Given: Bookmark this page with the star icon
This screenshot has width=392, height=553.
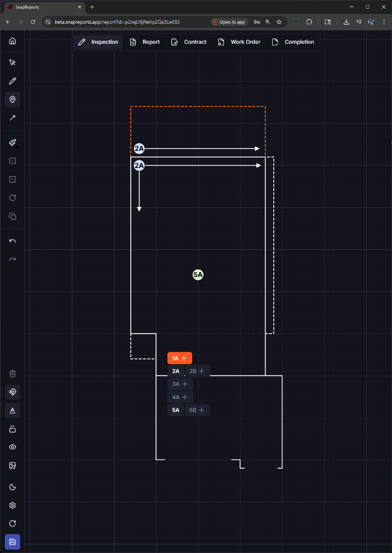Looking at the screenshot, I should [279, 22].
